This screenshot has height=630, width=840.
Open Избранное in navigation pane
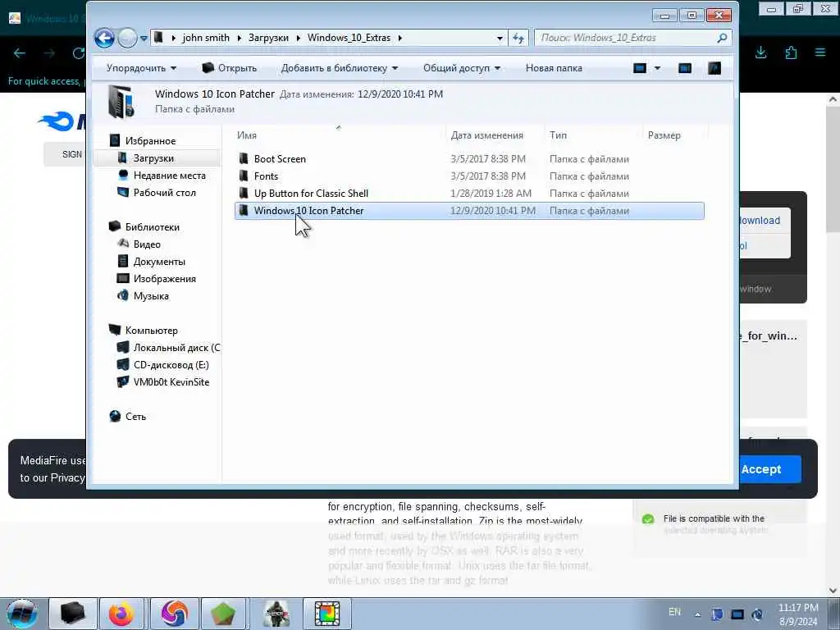click(150, 141)
